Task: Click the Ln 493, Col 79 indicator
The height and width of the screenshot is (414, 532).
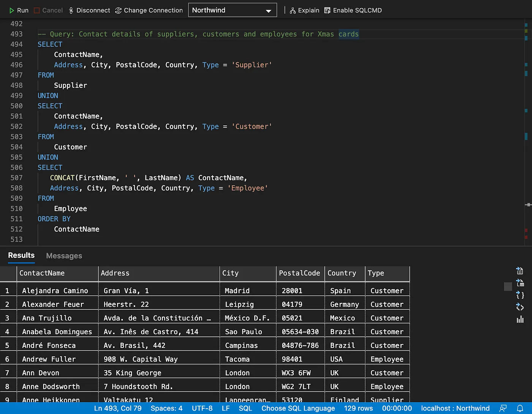Action: point(118,408)
